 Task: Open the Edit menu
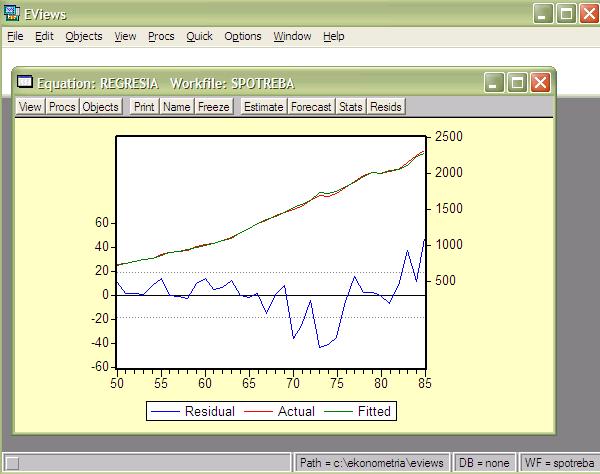44,36
